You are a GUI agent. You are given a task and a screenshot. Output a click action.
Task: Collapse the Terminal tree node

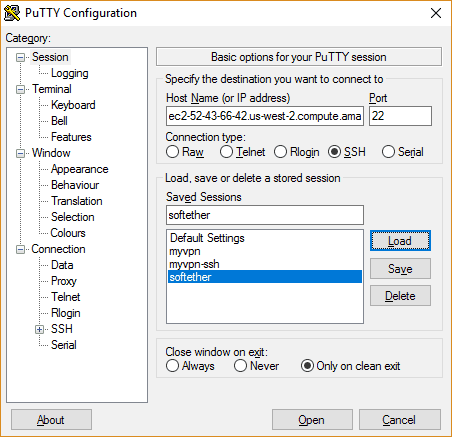(x=21, y=89)
